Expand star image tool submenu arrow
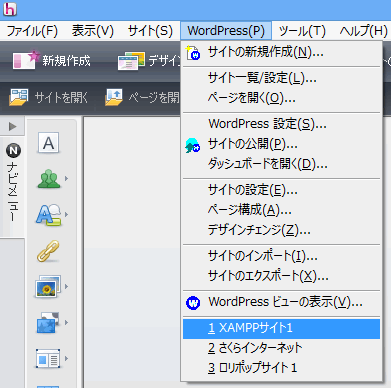 [66, 323]
